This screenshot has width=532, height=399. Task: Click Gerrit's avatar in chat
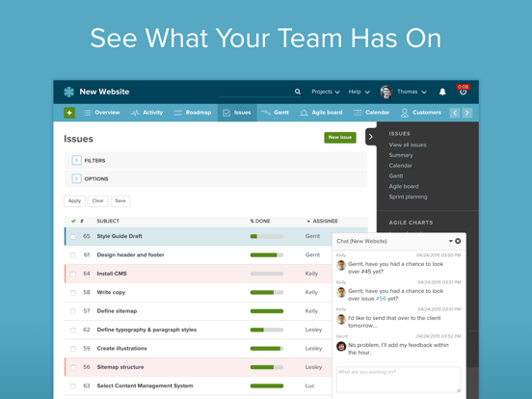click(341, 346)
